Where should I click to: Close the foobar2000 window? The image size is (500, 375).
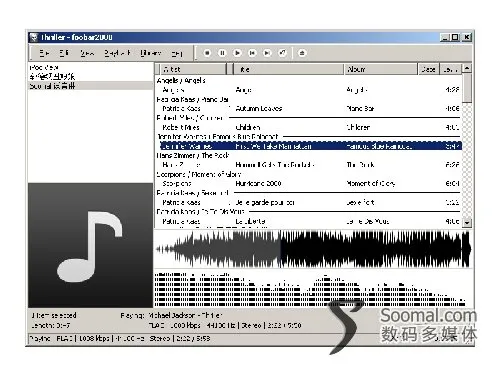(467, 37)
